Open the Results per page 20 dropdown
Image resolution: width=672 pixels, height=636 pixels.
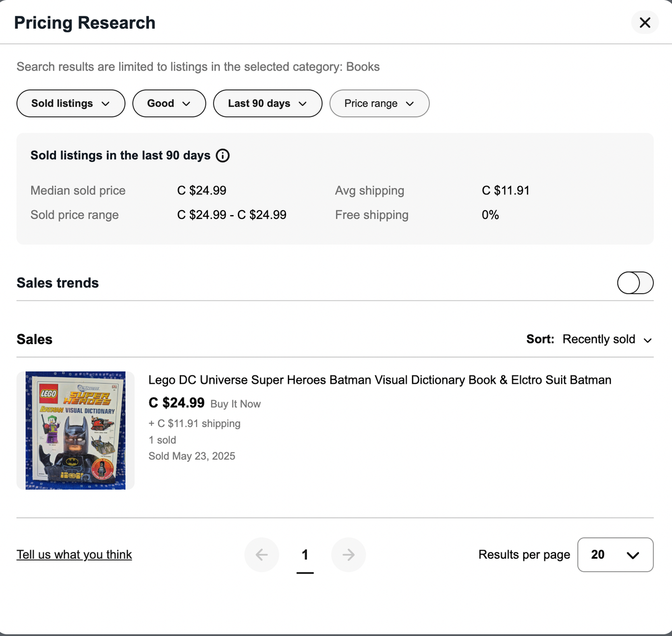pyautogui.click(x=615, y=555)
